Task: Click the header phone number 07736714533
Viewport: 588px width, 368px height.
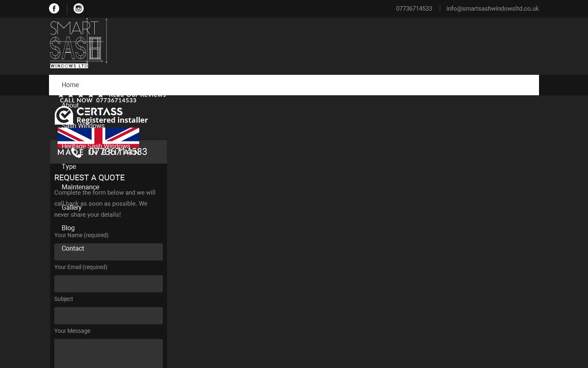Action: click(x=414, y=9)
